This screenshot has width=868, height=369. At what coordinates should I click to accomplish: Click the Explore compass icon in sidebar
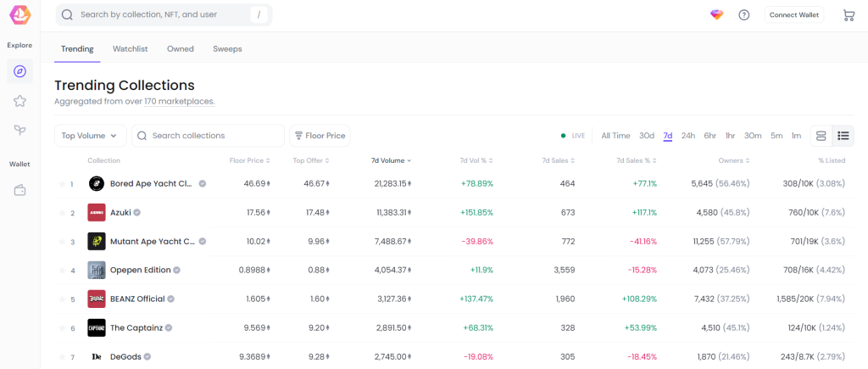19,71
